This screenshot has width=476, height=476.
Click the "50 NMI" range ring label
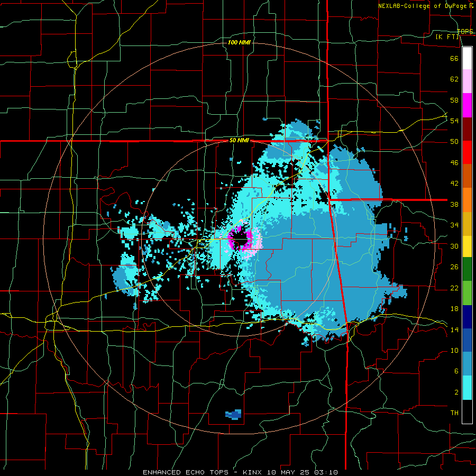pos(239,140)
